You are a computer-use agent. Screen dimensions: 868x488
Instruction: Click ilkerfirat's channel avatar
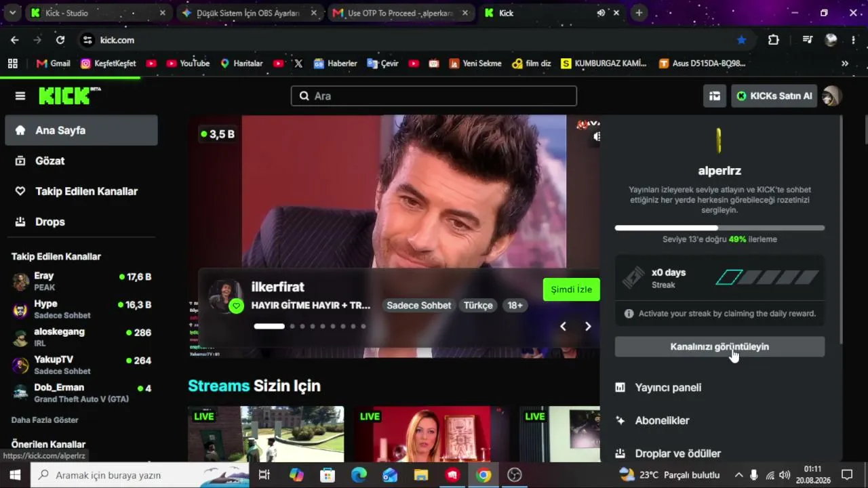[x=225, y=296]
